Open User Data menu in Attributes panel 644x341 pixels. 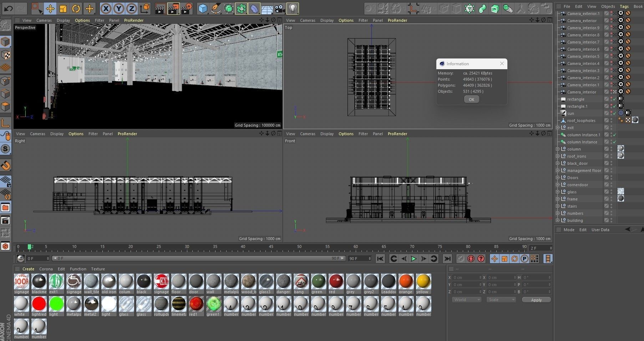tap(600, 230)
